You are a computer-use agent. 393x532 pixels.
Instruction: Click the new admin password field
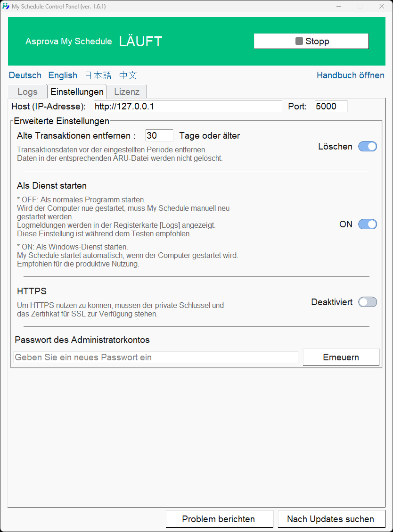tap(156, 357)
